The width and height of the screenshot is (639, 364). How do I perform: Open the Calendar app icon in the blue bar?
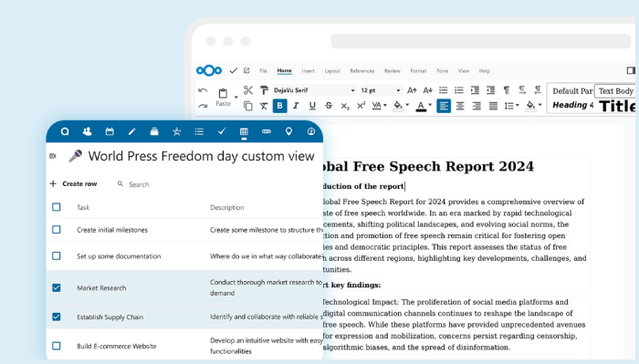click(x=110, y=131)
